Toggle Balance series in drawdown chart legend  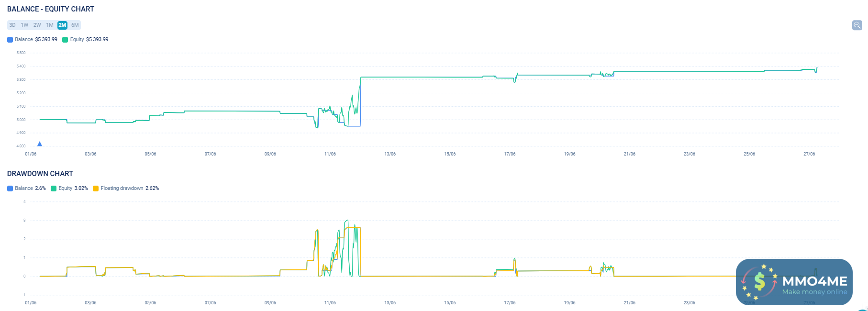coord(10,189)
